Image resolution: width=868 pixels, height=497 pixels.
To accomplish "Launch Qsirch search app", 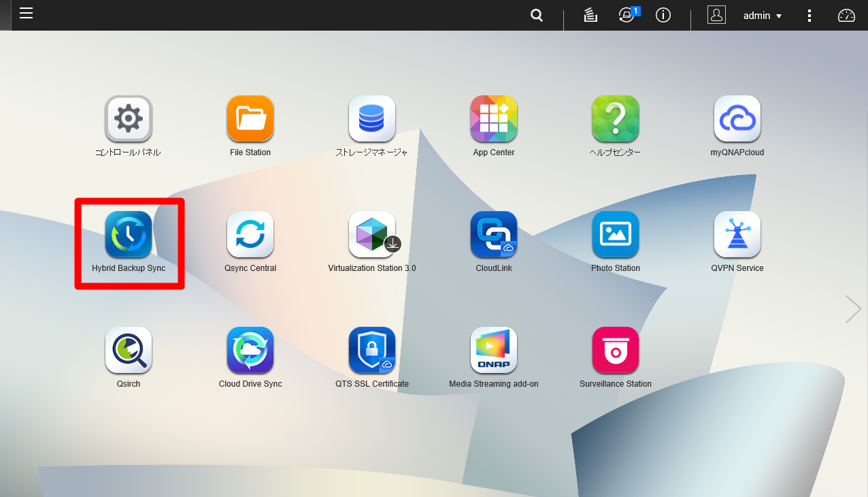I will pyautogui.click(x=129, y=350).
